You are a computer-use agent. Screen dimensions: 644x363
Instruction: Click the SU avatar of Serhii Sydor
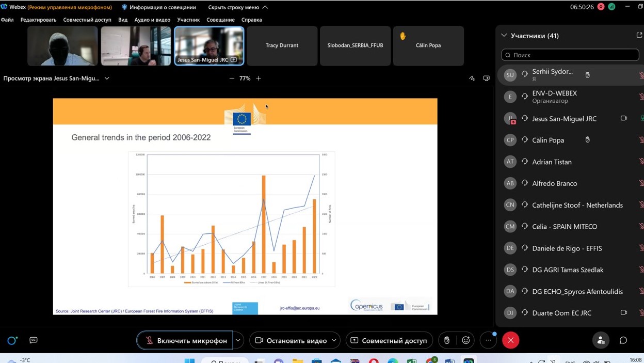coord(510,75)
